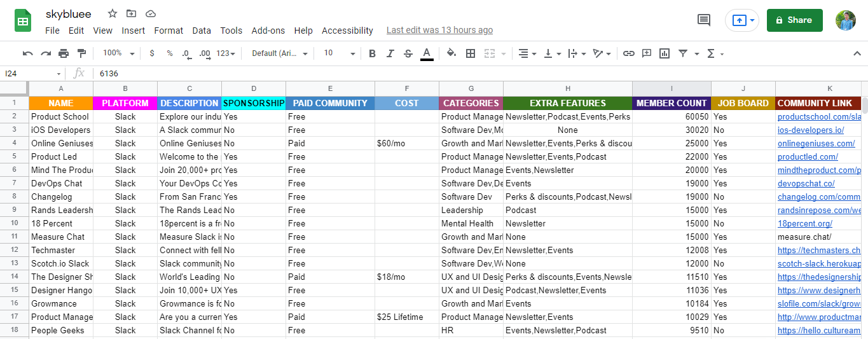This screenshot has width=868, height=339.
Task: Open the File menu
Action: tap(52, 31)
